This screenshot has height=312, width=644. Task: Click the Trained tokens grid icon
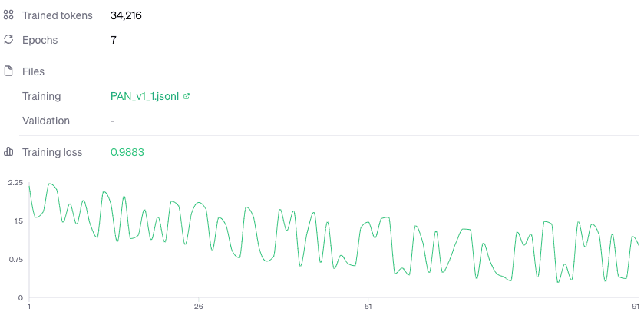point(9,15)
